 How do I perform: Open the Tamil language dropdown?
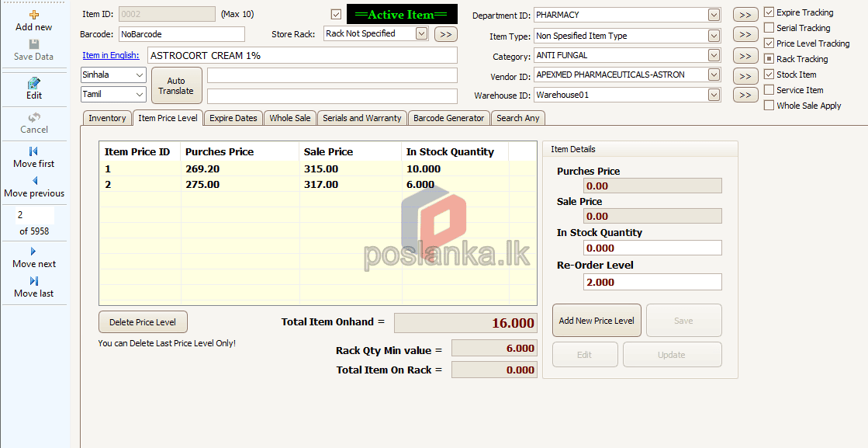point(113,94)
